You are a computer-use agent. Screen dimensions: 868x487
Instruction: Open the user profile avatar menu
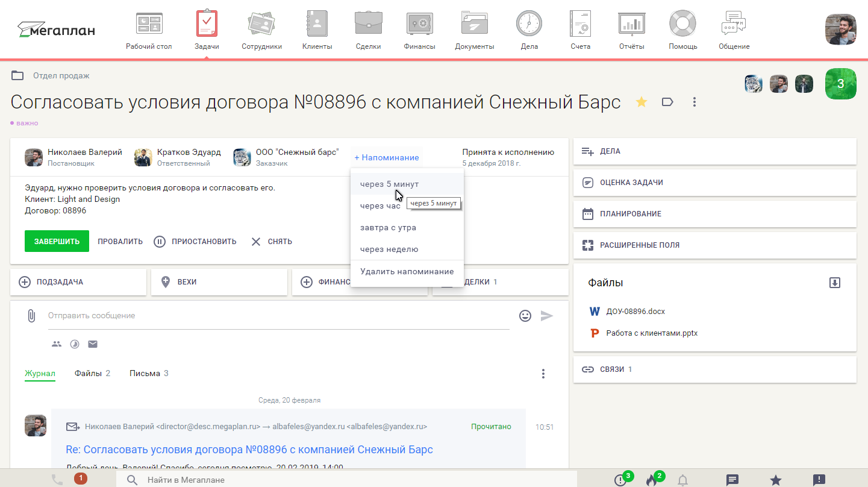pyautogui.click(x=840, y=30)
